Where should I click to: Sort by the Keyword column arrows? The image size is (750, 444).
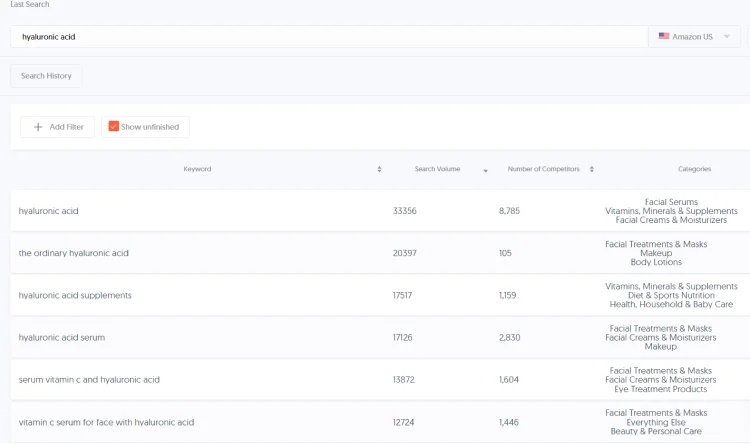tap(379, 169)
